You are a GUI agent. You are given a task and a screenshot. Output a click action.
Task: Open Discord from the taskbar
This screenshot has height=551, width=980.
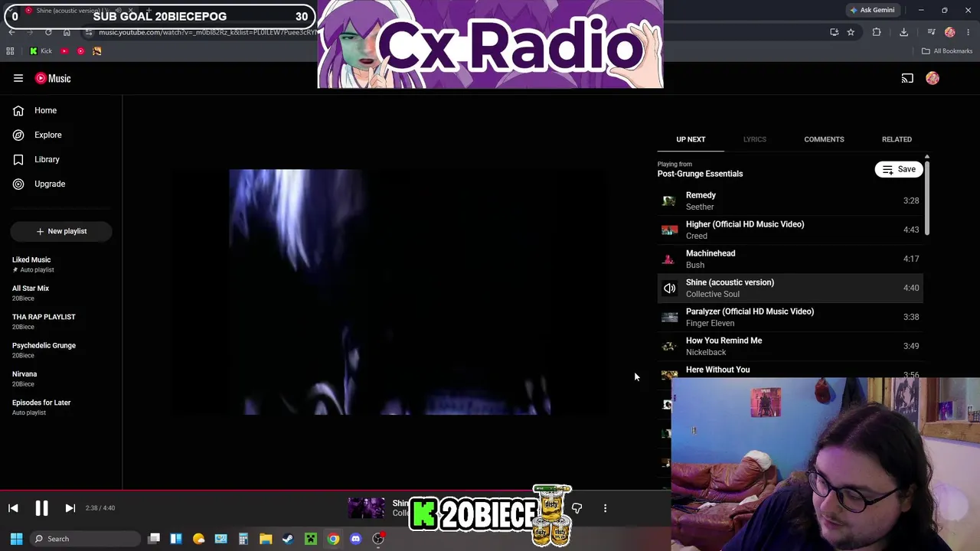355,539
